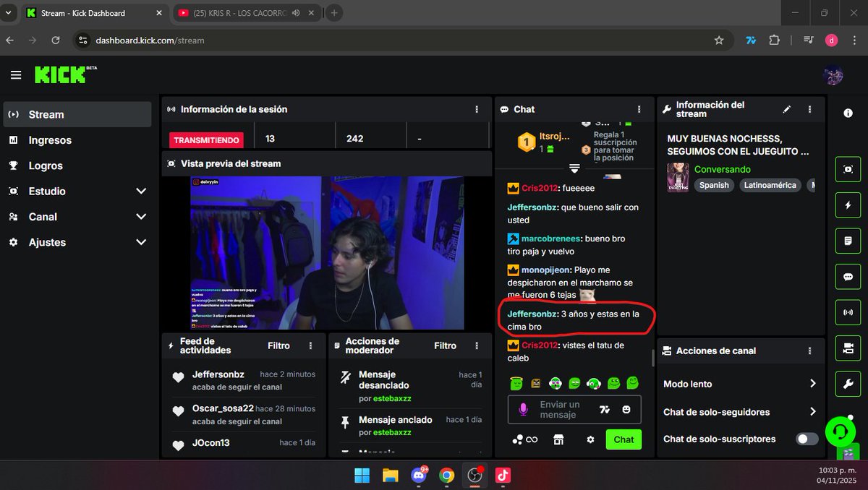Open TikTok from the taskbar
868x490 pixels.
[503, 475]
